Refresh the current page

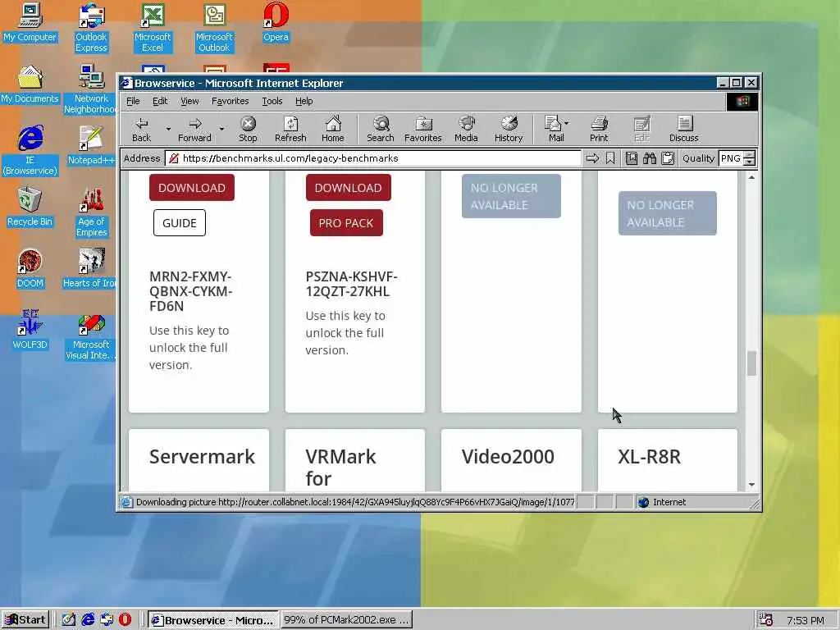pyautogui.click(x=290, y=129)
